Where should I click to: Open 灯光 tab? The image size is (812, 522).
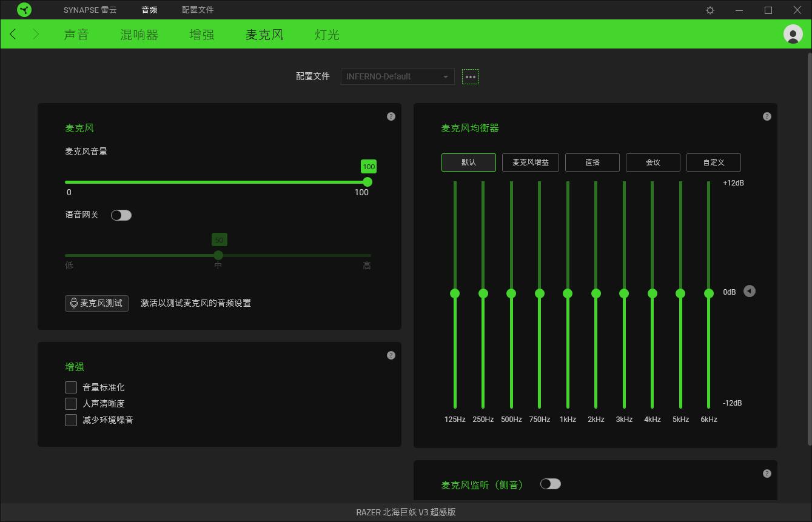point(327,35)
